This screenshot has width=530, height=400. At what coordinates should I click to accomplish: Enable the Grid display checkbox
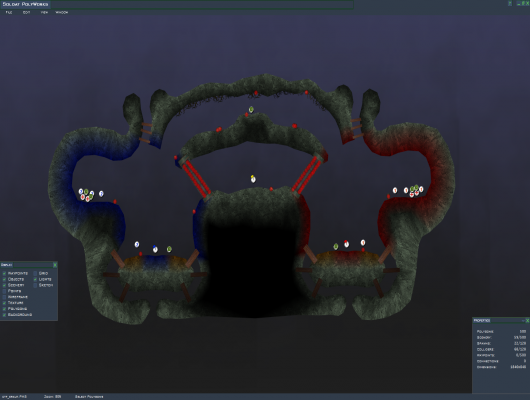tap(35, 273)
